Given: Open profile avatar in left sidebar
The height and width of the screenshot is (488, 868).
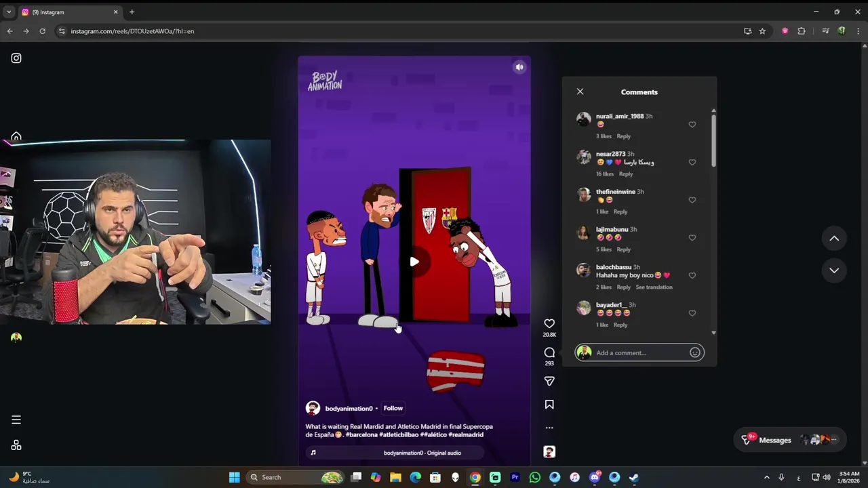Looking at the screenshot, I should coord(16,338).
